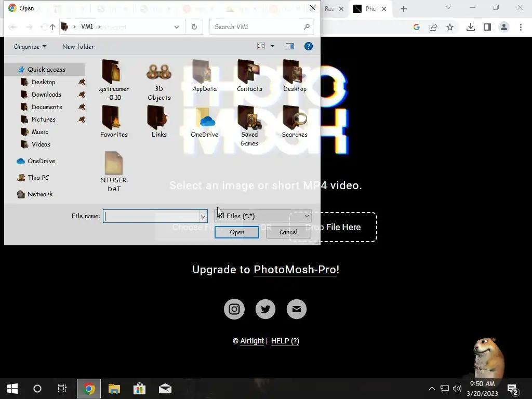Open Chrome downloads icon
Viewport: 532px width, 399px height.
[470, 27]
